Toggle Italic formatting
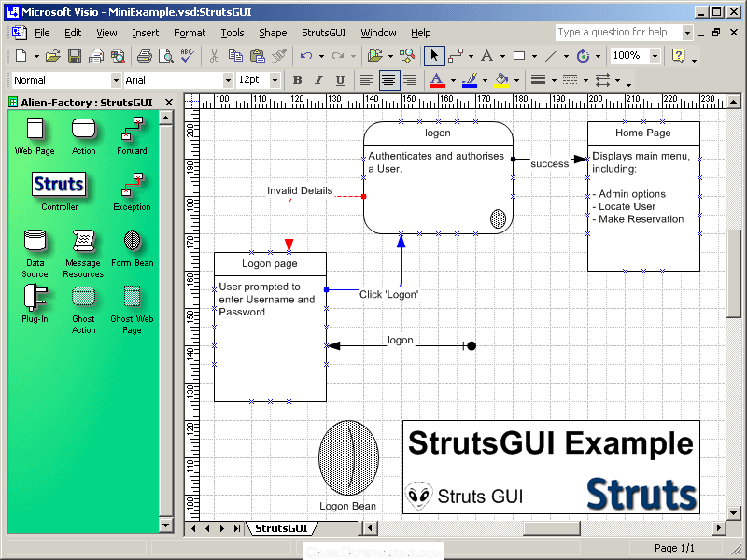This screenshot has height=560, width=747. (x=318, y=80)
